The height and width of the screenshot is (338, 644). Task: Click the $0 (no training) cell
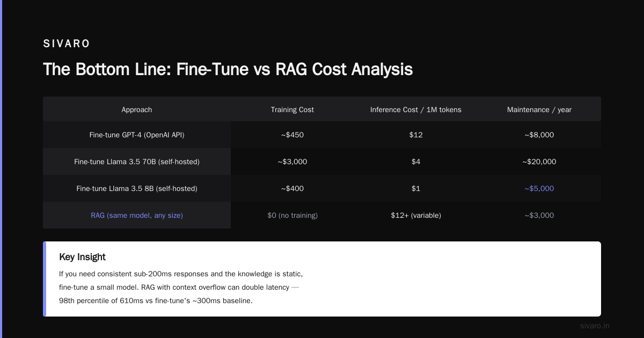pos(292,216)
